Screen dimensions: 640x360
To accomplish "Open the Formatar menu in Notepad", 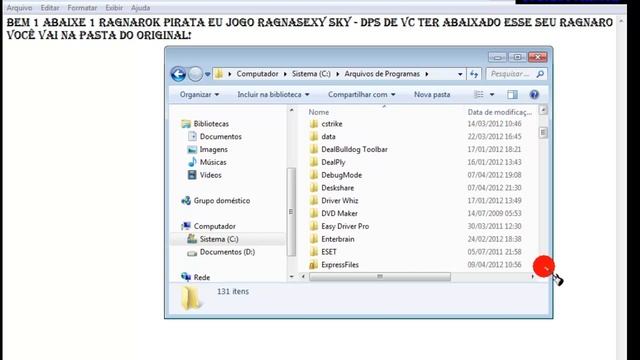I will coord(82,8).
